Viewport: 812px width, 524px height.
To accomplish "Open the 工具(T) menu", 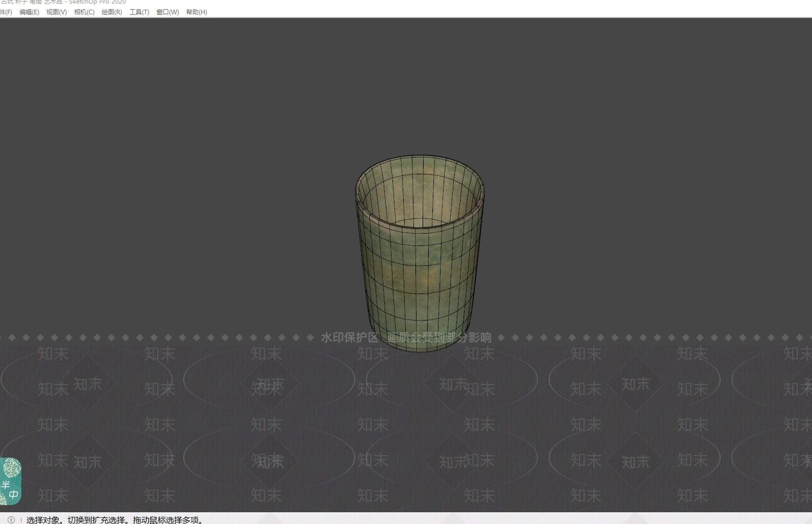I will pyautogui.click(x=139, y=12).
